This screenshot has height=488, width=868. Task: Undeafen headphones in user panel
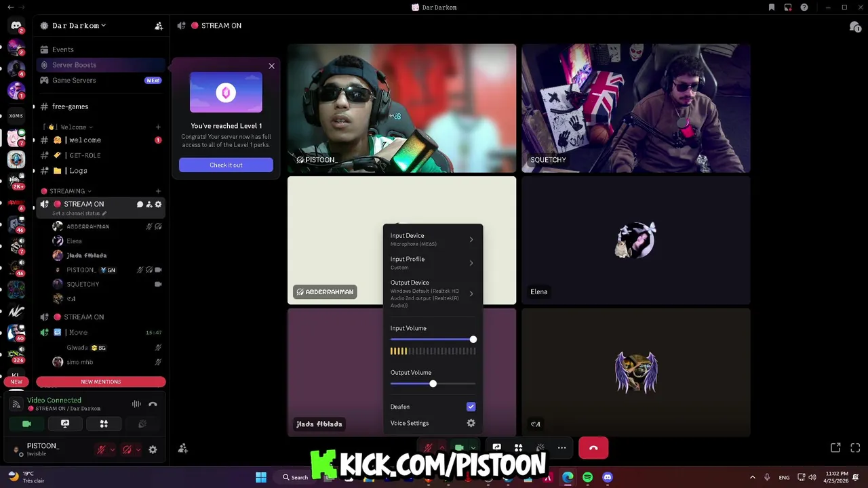pos(126,449)
